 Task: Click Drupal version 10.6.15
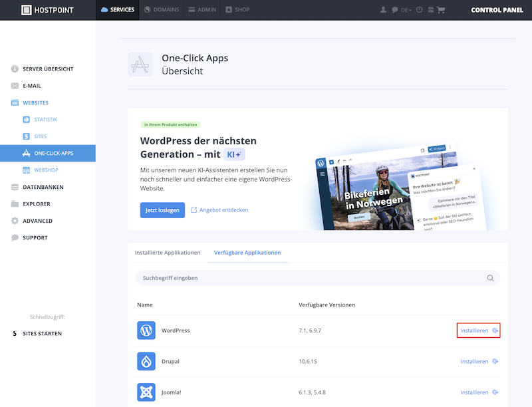(x=308, y=362)
